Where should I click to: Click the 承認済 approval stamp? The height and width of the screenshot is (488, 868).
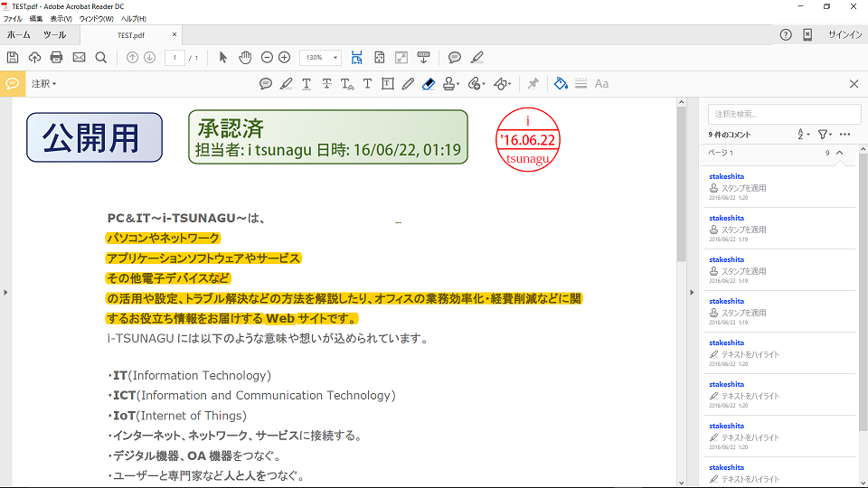click(328, 137)
